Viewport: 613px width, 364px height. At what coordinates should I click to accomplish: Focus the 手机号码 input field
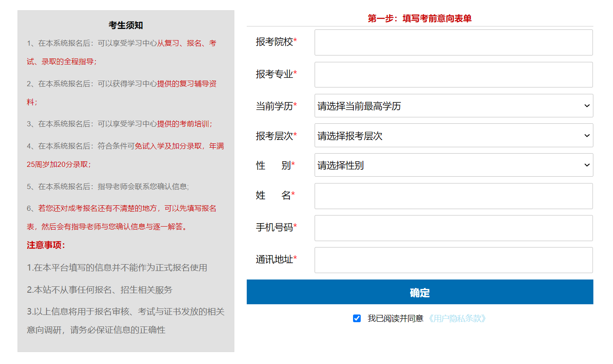(x=453, y=228)
